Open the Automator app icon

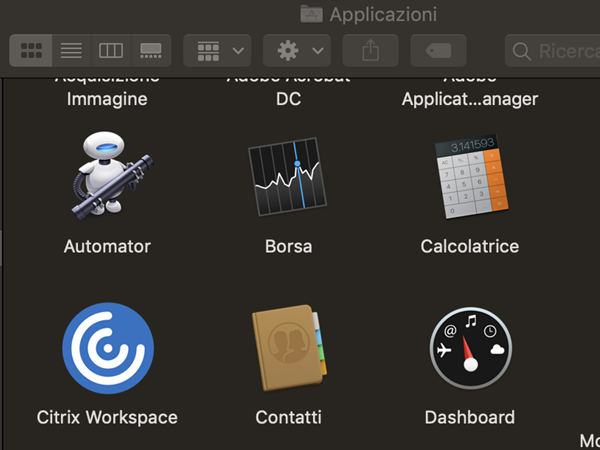pos(112,175)
